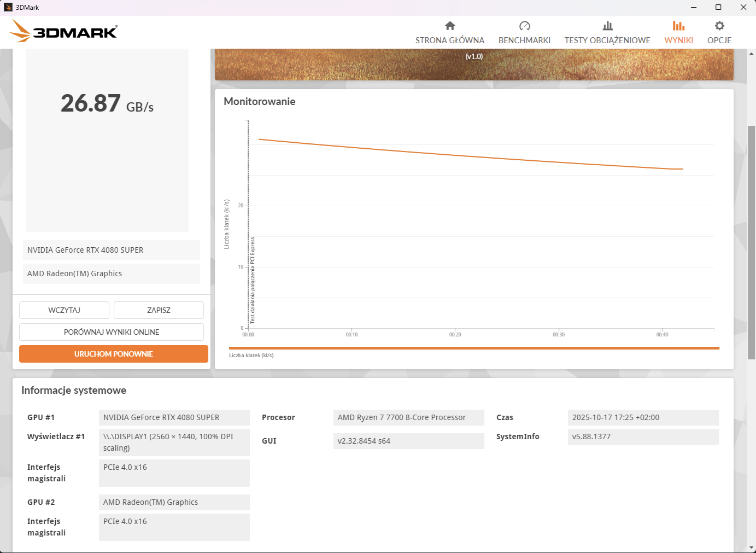Screen dimensions: 756x553
Task: Click the Uruchom Ponownie orange button
Action: (x=114, y=354)
